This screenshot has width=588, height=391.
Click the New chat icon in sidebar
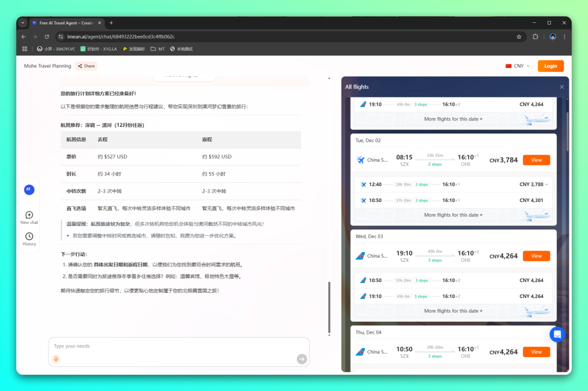29,215
